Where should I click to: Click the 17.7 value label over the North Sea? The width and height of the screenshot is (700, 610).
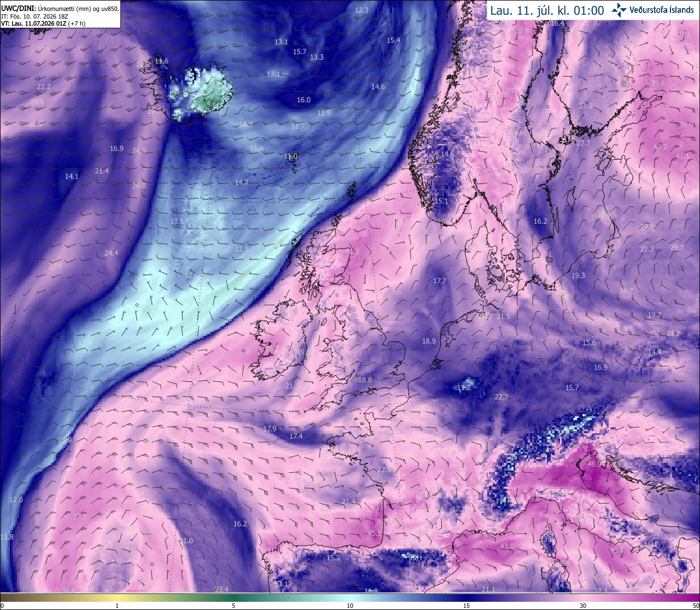[x=440, y=281]
